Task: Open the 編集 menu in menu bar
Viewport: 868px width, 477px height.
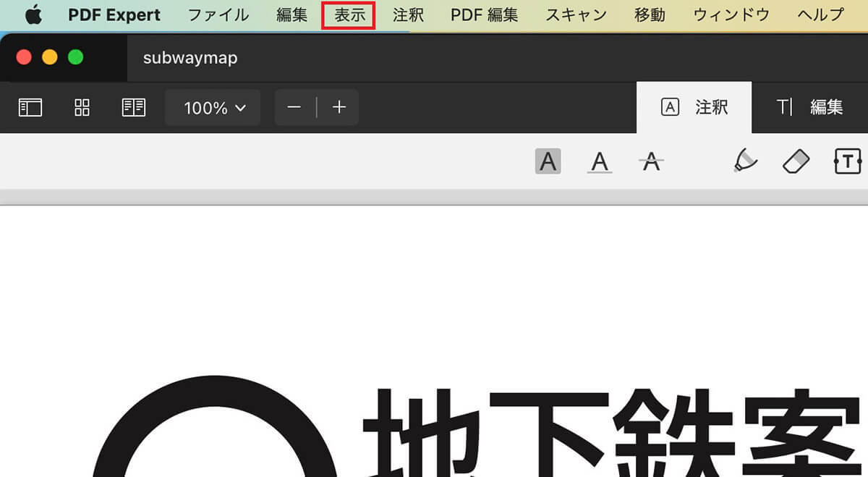Action: pos(292,15)
